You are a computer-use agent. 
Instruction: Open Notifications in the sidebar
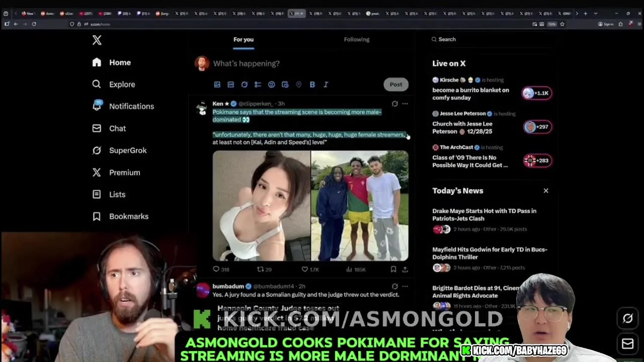(123, 106)
